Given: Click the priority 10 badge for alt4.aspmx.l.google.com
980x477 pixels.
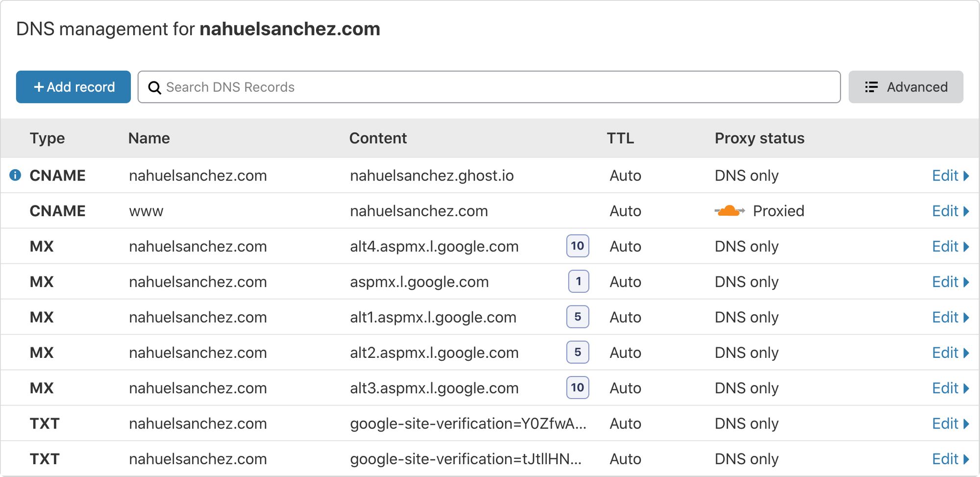Looking at the screenshot, I should (577, 246).
